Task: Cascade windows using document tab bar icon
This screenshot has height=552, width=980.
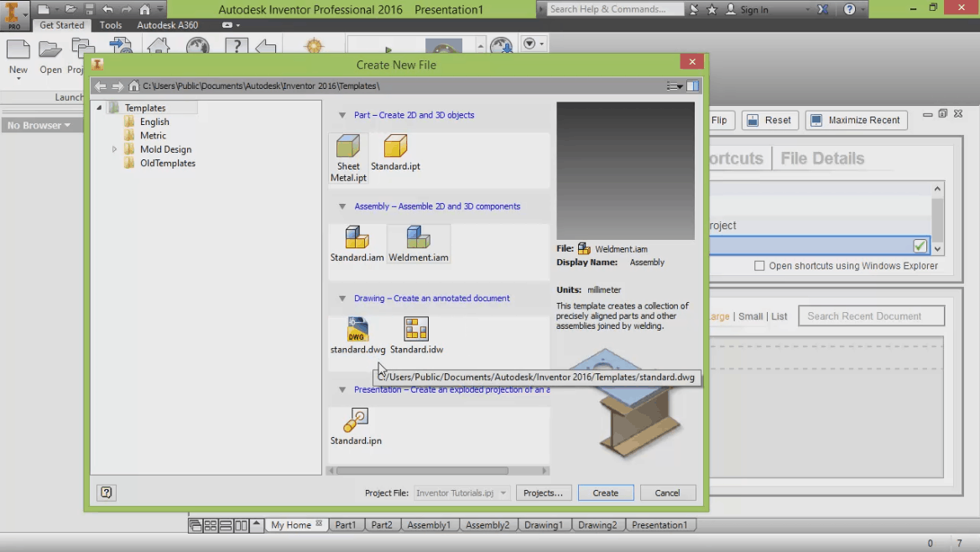Action: point(195,525)
